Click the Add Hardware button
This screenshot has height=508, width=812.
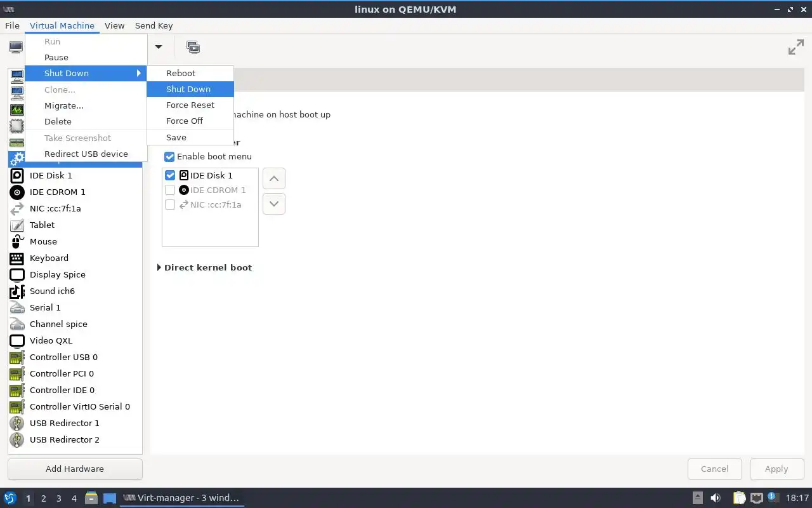tap(75, 469)
